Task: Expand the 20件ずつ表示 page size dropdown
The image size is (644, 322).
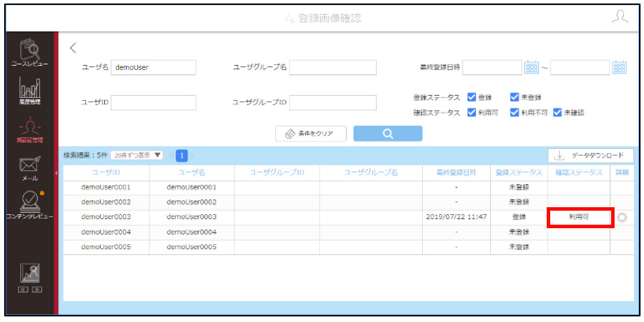Action: coord(136,155)
